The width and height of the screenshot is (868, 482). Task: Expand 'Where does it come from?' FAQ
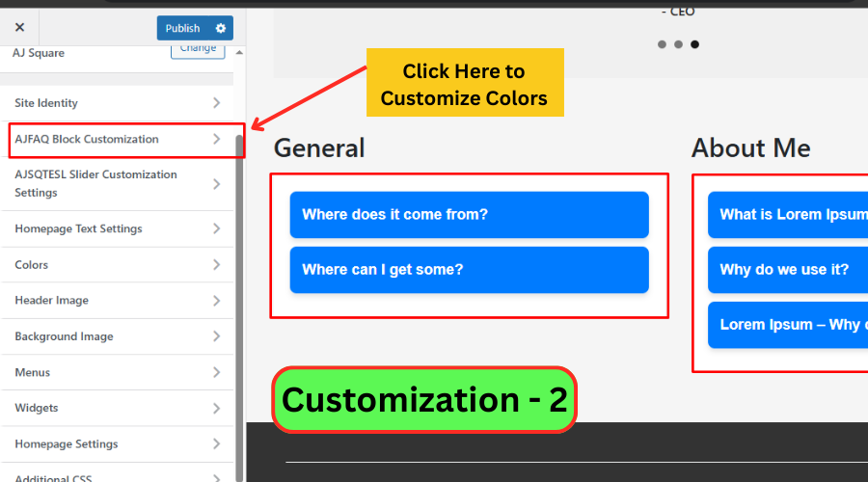469,215
